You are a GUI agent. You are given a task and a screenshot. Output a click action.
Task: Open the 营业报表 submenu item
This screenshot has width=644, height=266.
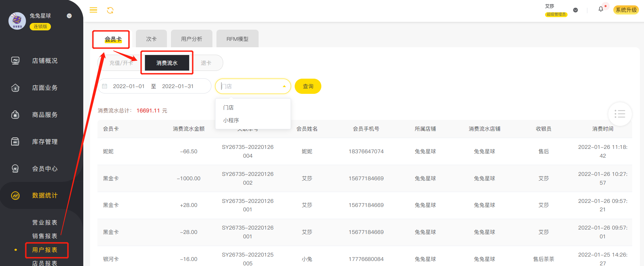click(45, 222)
